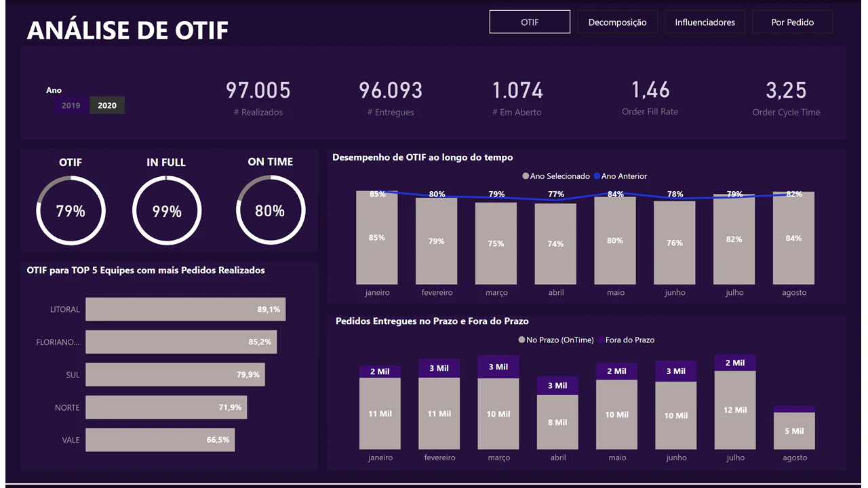Select agosto 84% bar in OTIF chart
Viewport: 868px width, 488px height.
coord(794,238)
